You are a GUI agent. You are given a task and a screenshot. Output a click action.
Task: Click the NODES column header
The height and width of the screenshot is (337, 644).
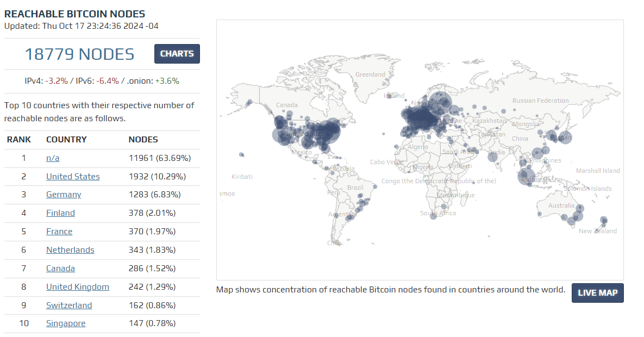(143, 140)
